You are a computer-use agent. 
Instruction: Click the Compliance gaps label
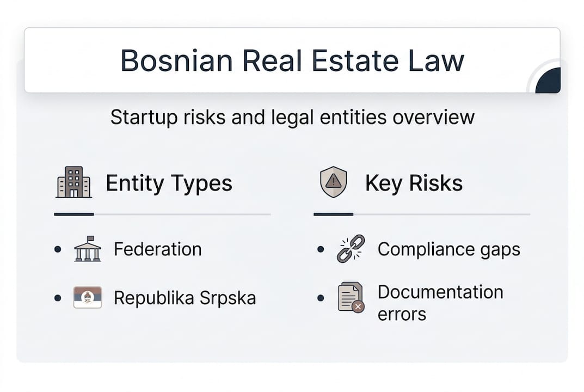coord(448,249)
